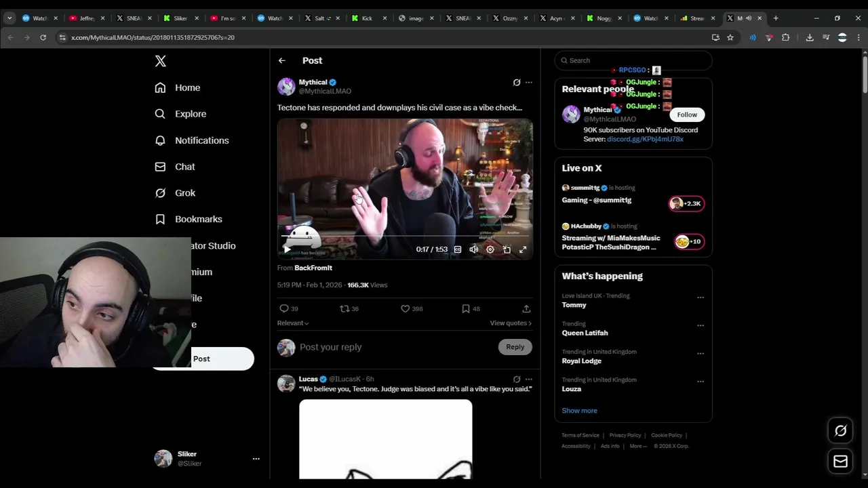Play the video in the post
The image size is (868, 488).
coord(288,249)
